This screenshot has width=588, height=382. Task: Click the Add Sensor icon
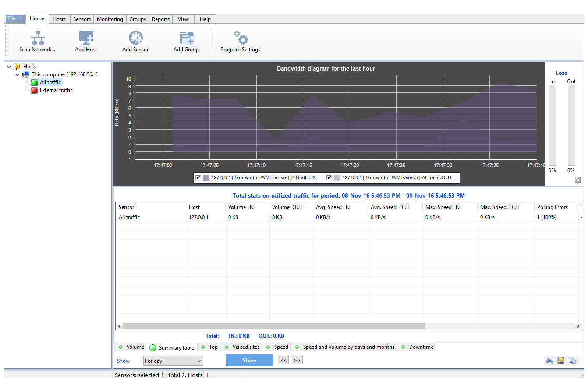point(135,38)
